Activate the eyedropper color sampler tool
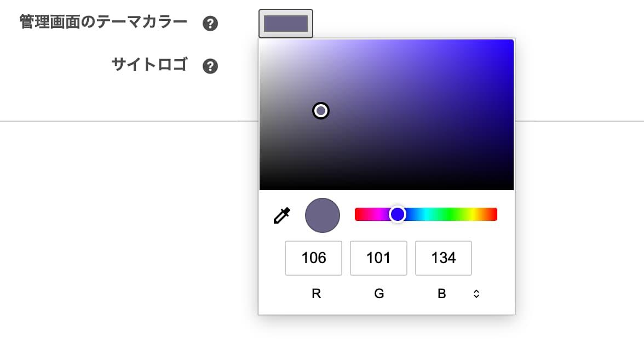The height and width of the screenshot is (342, 644). click(x=281, y=215)
